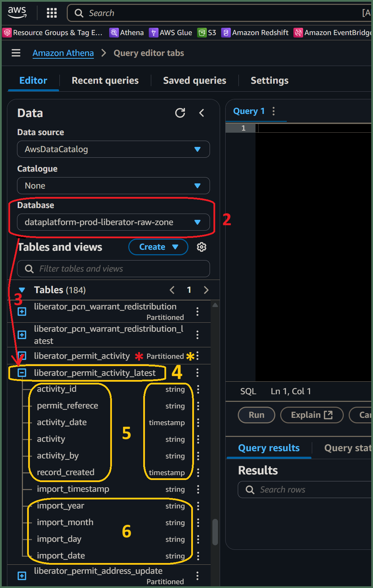Open actions menu for the activity_by column
The height and width of the screenshot is (588, 373).
point(198,456)
